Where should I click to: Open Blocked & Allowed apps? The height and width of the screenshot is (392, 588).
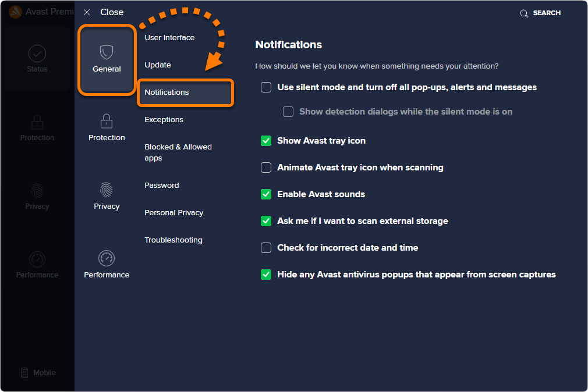coord(178,152)
